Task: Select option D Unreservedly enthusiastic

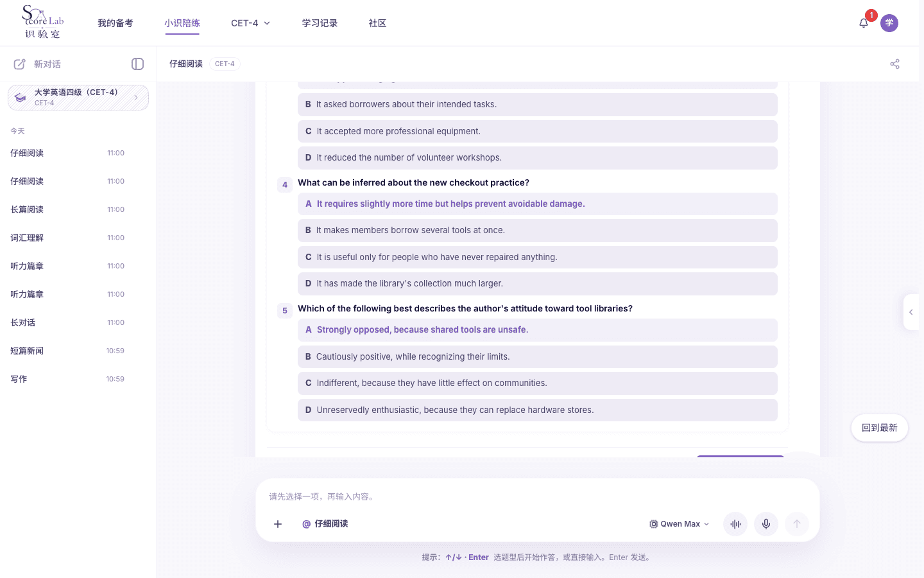Action: click(538, 410)
